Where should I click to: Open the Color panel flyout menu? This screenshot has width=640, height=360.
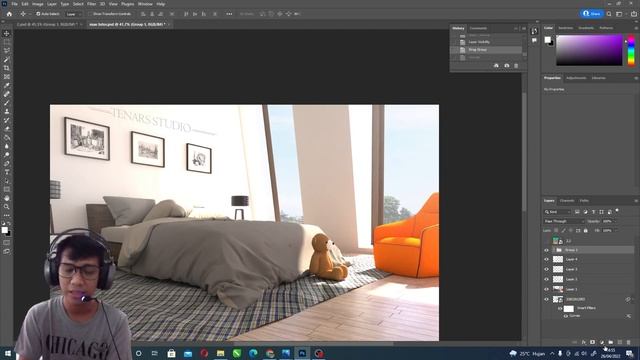pos(636,28)
